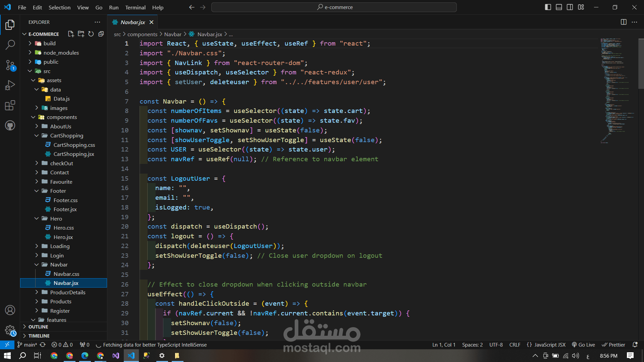
Task: Open Source Control view with badge
Action: 10,65
